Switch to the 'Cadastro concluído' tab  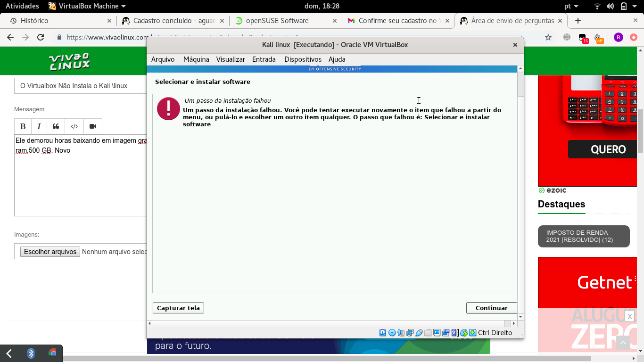[173, 21]
